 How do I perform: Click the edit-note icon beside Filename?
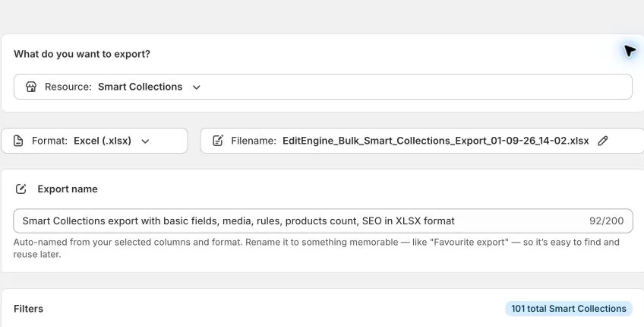pyautogui.click(x=218, y=141)
